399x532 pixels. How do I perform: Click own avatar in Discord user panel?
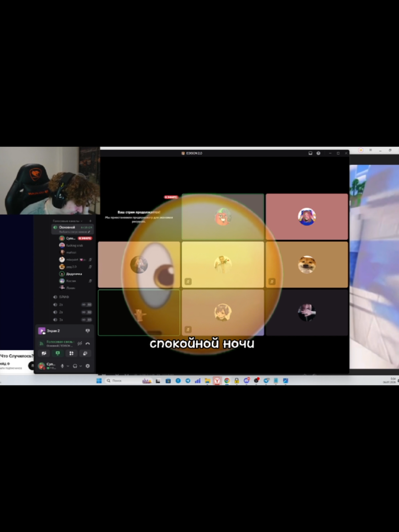click(41, 366)
